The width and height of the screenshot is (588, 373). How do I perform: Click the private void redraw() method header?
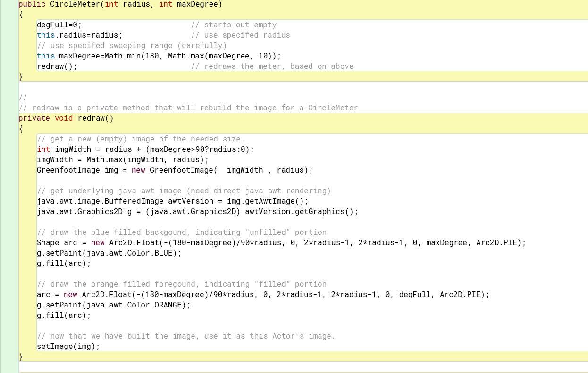point(66,118)
